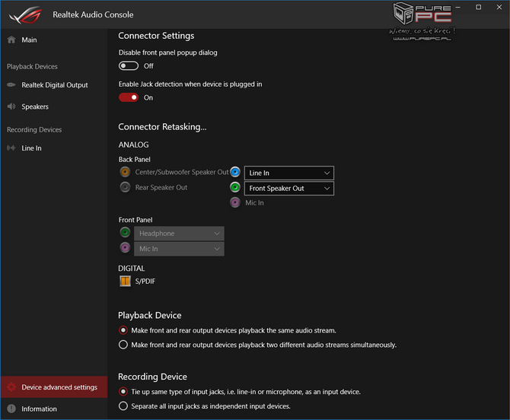Viewport: 510px width, 420px height.
Task: Click the Speakers volume icon
Action: pyautogui.click(x=11, y=107)
